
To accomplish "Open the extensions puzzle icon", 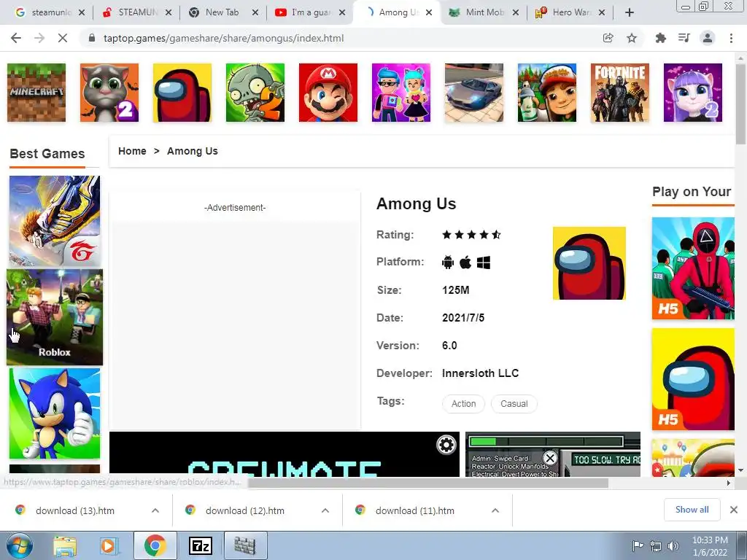I will tap(660, 38).
